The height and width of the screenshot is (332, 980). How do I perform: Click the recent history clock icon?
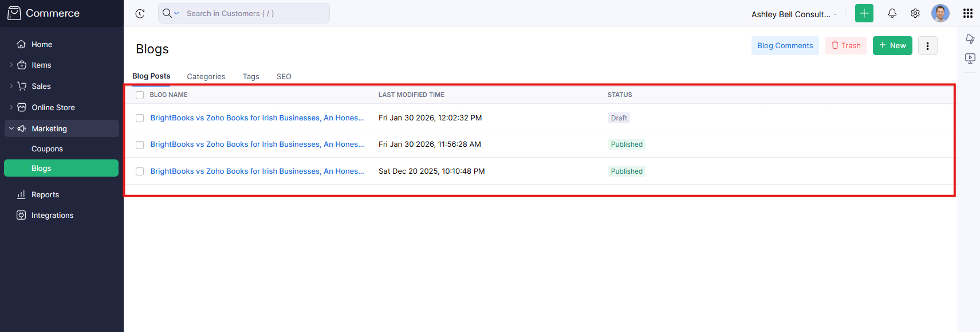click(140, 13)
